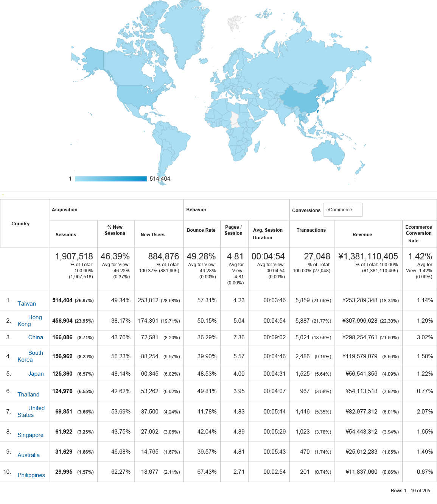Viewport: 437px width, 504px height.
Task: Select Philippines sessions value 29,995
Action: click(64, 472)
